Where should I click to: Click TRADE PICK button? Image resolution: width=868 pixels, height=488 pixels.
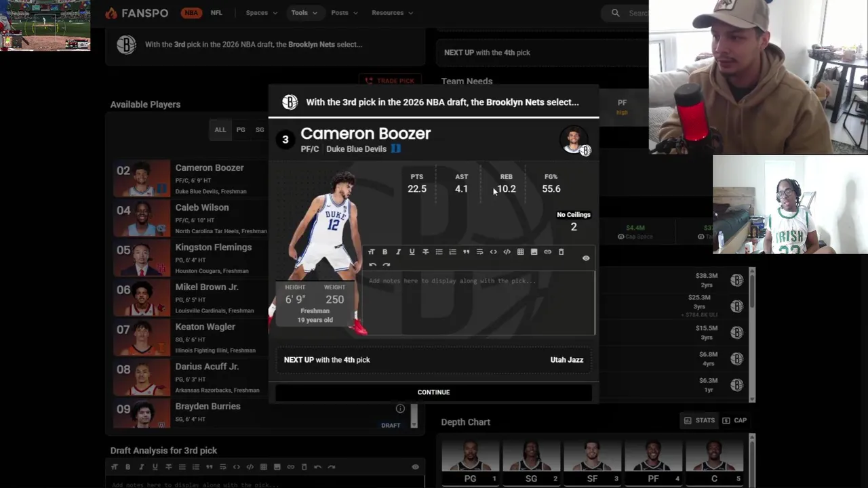point(389,81)
